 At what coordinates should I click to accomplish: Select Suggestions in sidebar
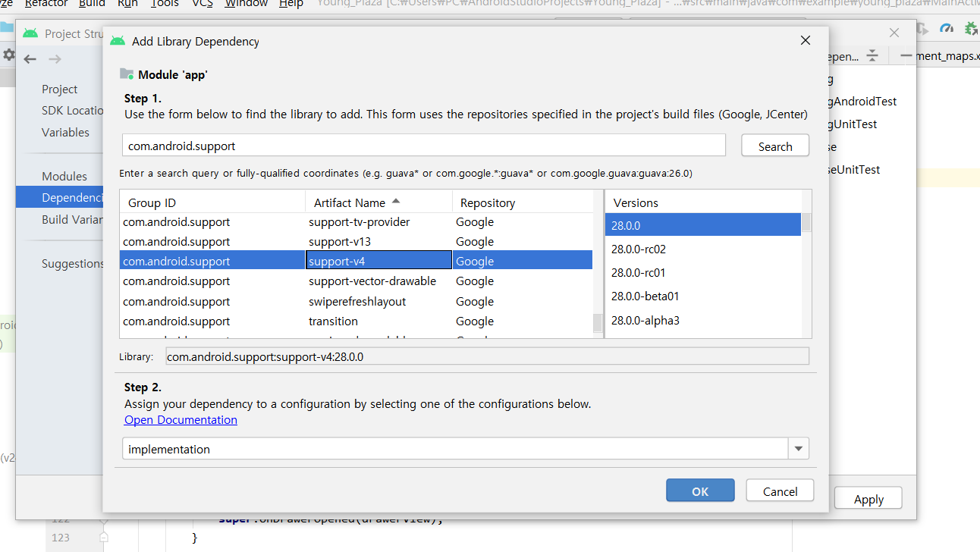click(73, 263)
